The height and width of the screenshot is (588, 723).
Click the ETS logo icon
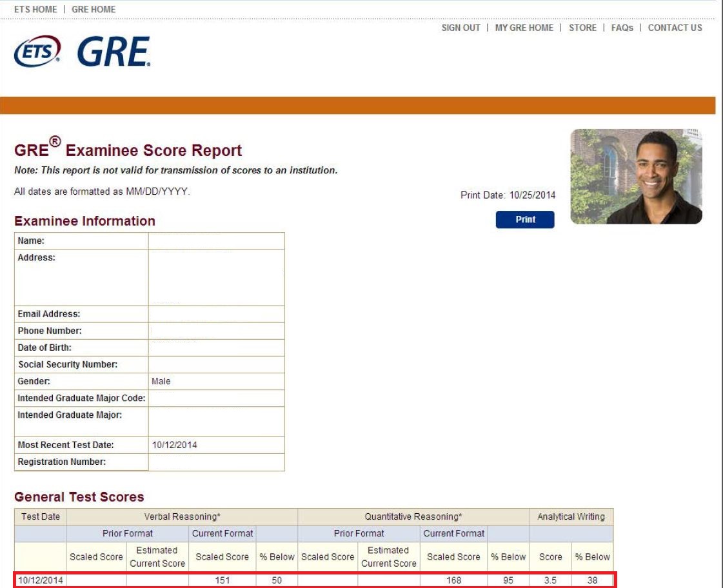[x=37, y=51]
